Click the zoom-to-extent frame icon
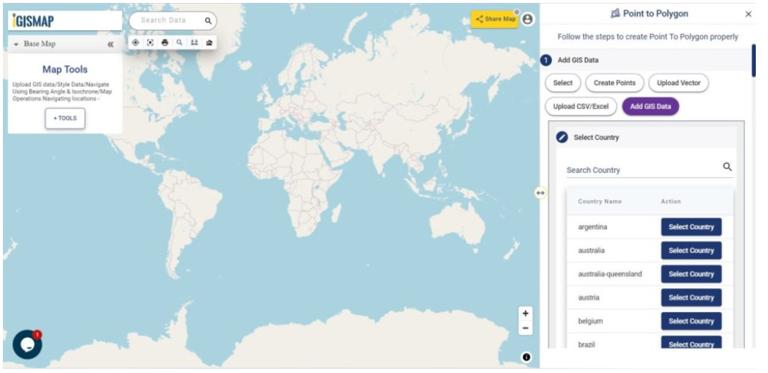This screenshot has width=768, height=373. coord(150,43)
